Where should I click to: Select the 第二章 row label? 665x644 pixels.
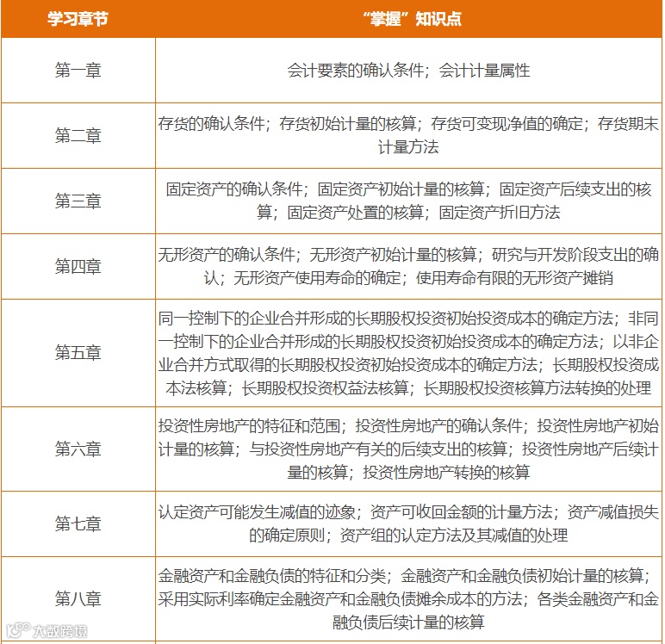click(x=78, y=136)
